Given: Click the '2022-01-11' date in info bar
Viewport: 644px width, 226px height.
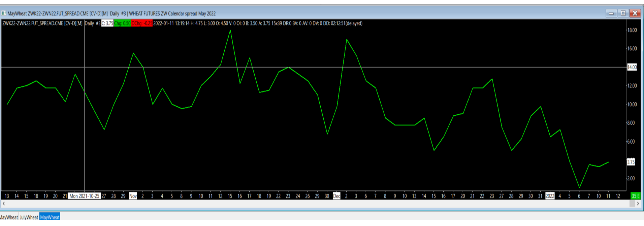Looking at the screenshot, I should (163, 23).
